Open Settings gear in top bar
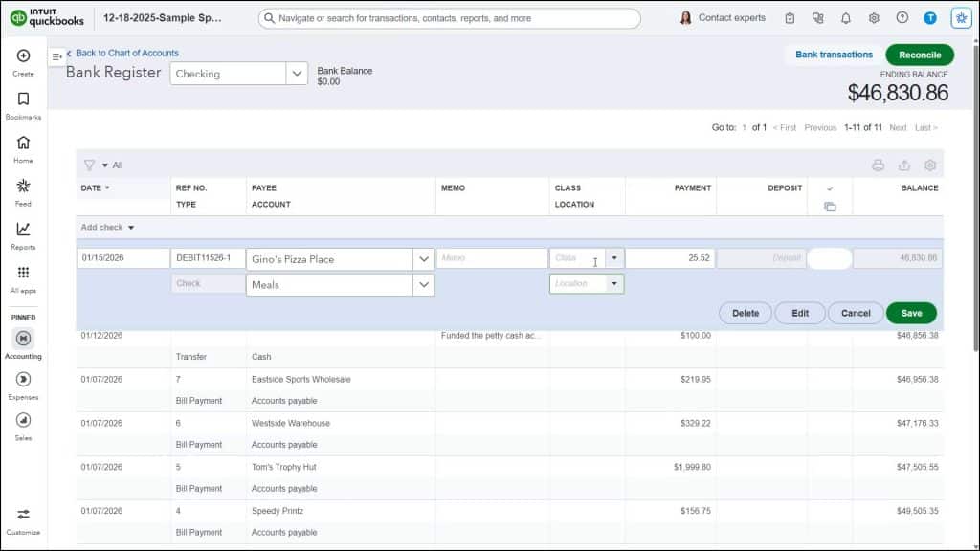 click(874, 18)
